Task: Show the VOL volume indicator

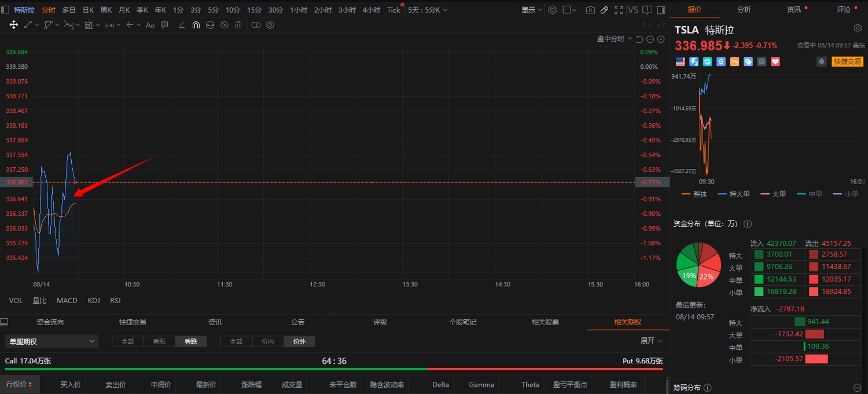Action: pos(16,300)
